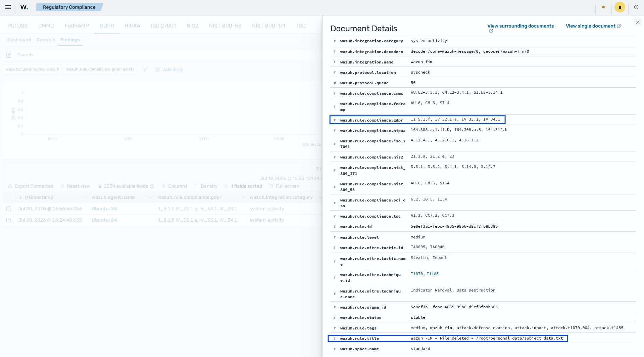Open the wazuh.rule.compliance.gdpr column options chevron
This screenshot has height=357, width=644.
point(243,197)
